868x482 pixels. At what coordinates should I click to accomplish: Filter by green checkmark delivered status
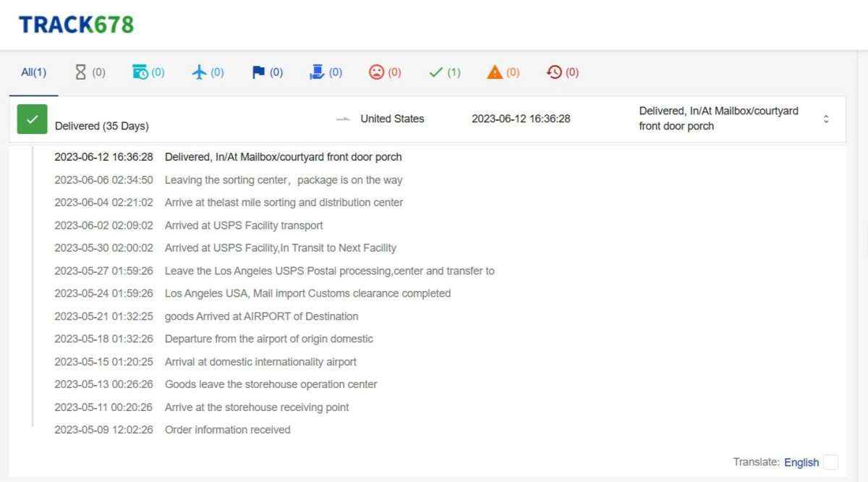click(x=435, y=72)
